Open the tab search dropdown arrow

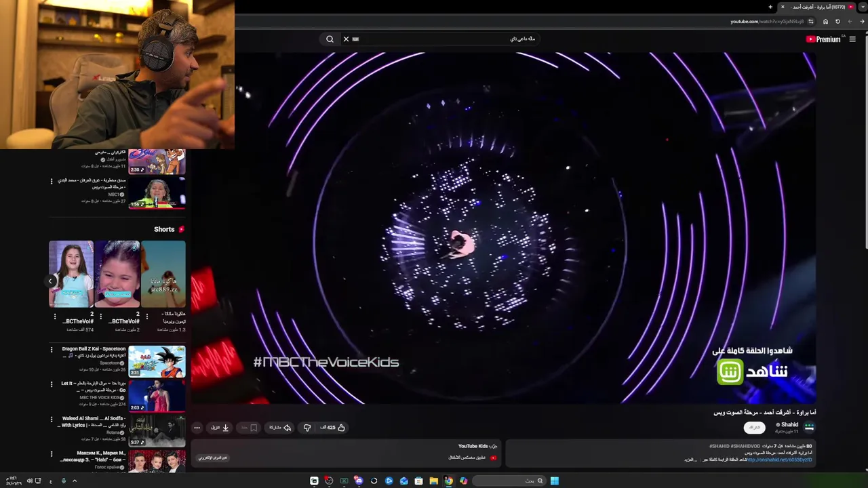(x=863, y=7)
